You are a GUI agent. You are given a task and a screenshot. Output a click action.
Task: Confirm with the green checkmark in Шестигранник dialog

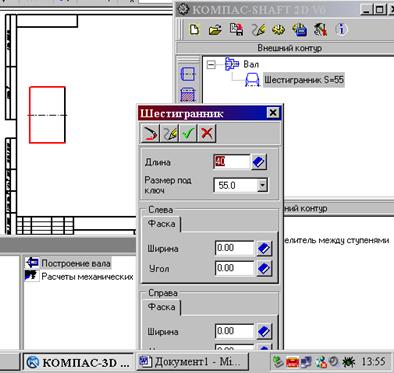click(x=188, y=134)
